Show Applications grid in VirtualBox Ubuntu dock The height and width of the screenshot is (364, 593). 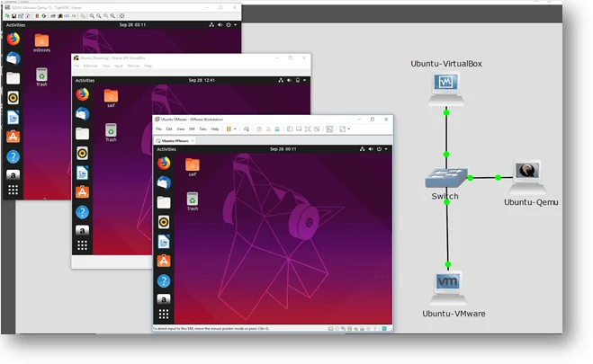(x=82, y=245)
